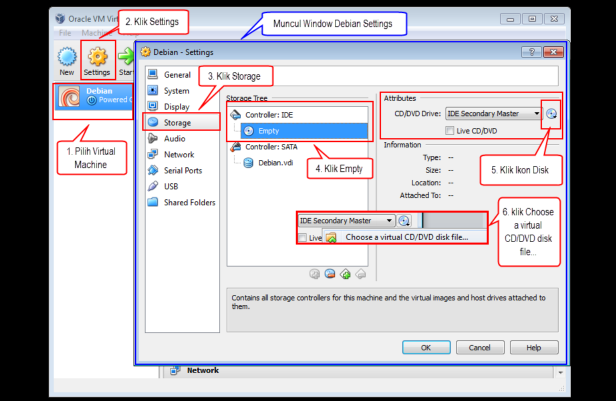Select the Empty CD drive entry
Screen dimensions: 616x401
pyautogui.click(x=304, y=131)
